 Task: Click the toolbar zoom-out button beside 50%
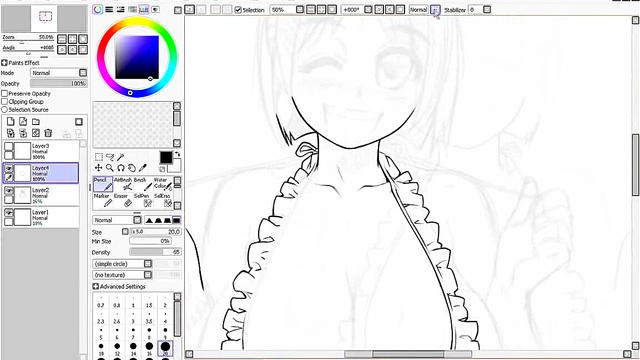[311, 9]
